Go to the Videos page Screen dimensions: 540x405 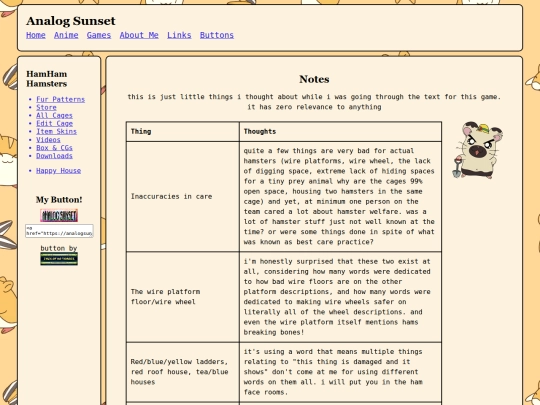48,139
